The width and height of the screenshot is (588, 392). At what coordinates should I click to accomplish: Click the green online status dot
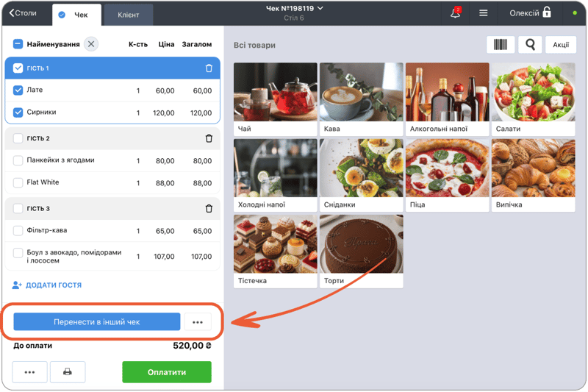[575, 13]
